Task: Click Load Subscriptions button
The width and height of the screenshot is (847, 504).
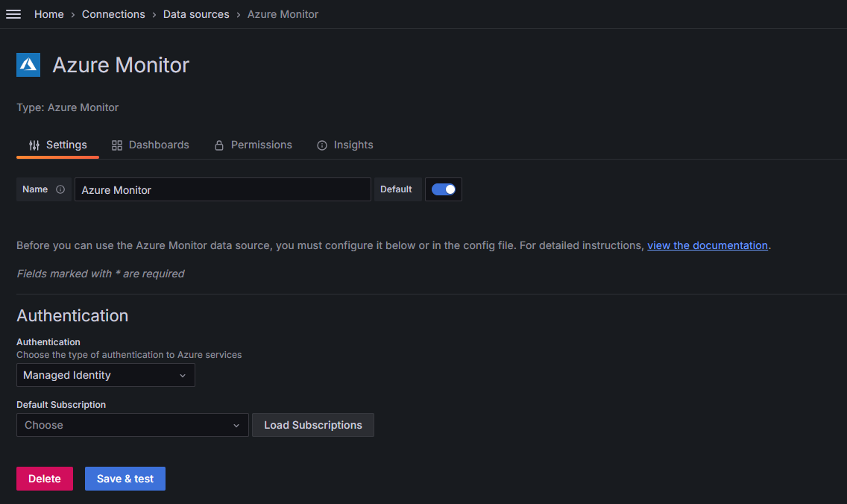Action: 312,425
